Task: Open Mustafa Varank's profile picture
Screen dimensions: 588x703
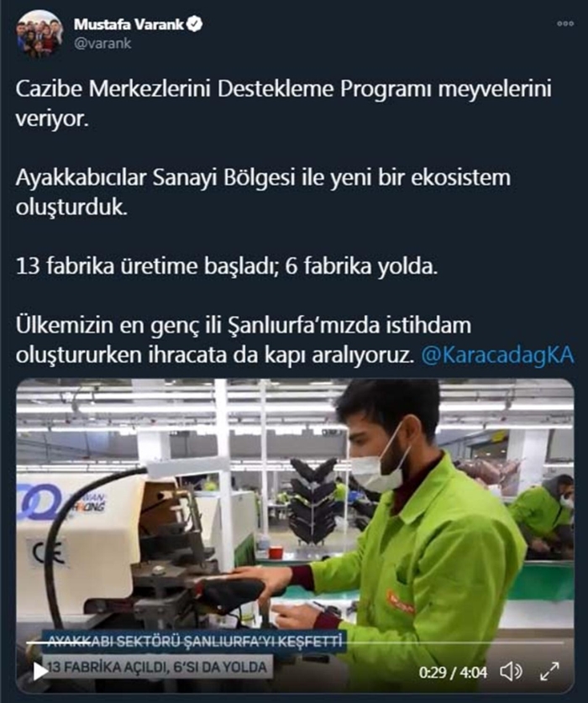Action: pos(39,34)
